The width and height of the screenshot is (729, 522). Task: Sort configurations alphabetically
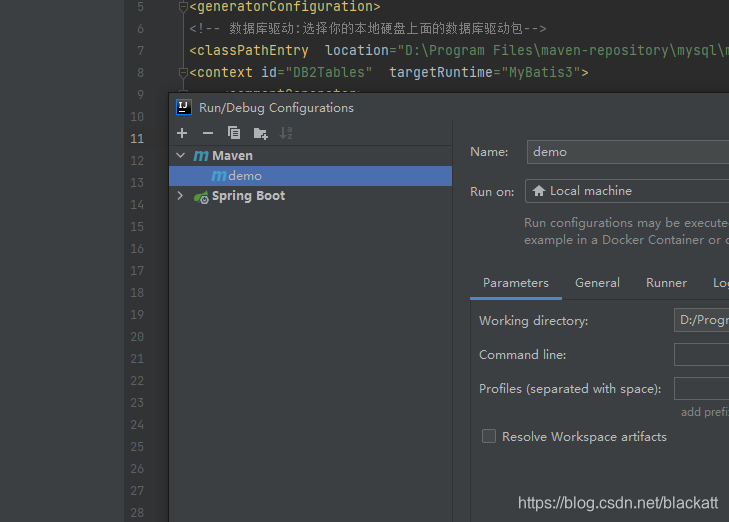click(286, 133)
